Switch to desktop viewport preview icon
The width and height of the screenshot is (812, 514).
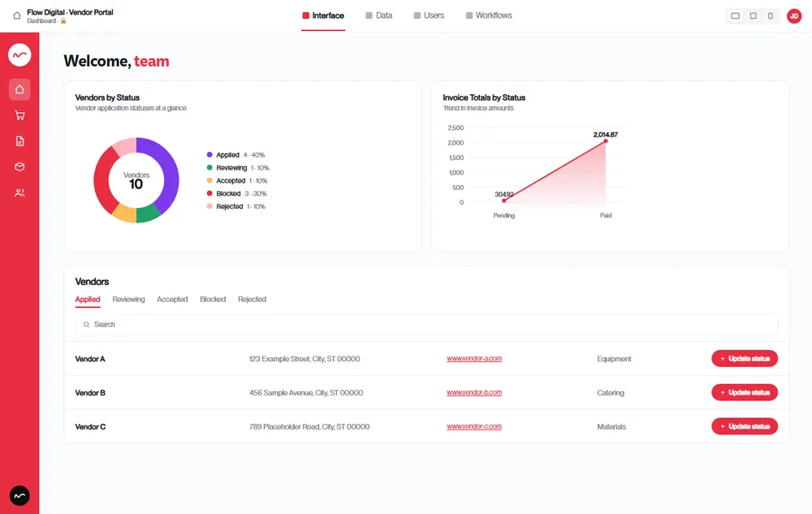[x=736, y=16]
